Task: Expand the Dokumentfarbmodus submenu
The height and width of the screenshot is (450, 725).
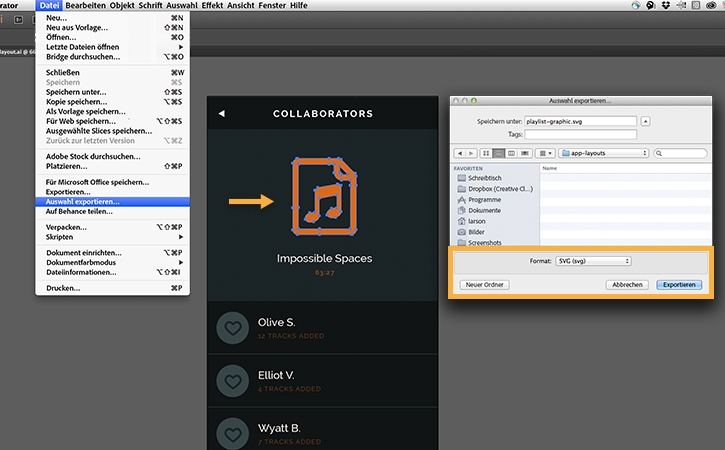Action: 112,262
